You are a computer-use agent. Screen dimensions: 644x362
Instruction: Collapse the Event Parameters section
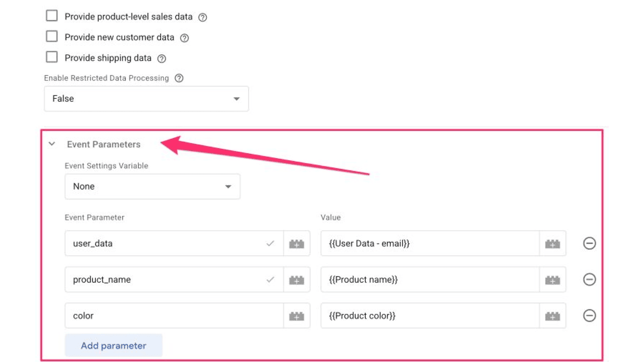pyautogui.click(x=52, y=144)
